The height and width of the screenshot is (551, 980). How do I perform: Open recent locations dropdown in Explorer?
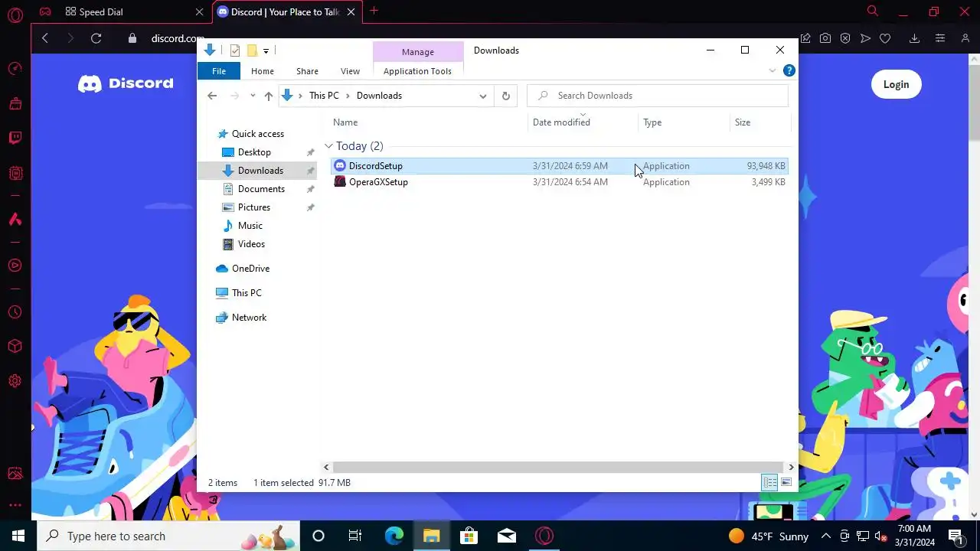click(253, 96)
